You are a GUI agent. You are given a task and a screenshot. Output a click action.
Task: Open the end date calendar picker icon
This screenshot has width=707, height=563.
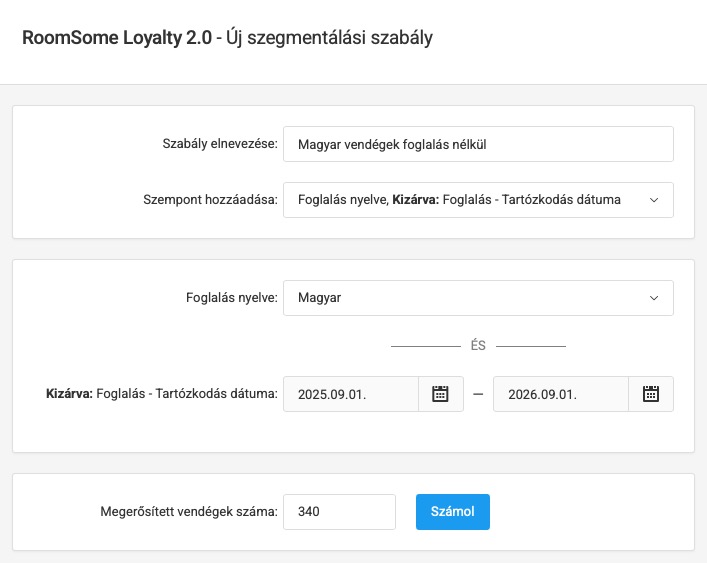click(x=650, y=394)
